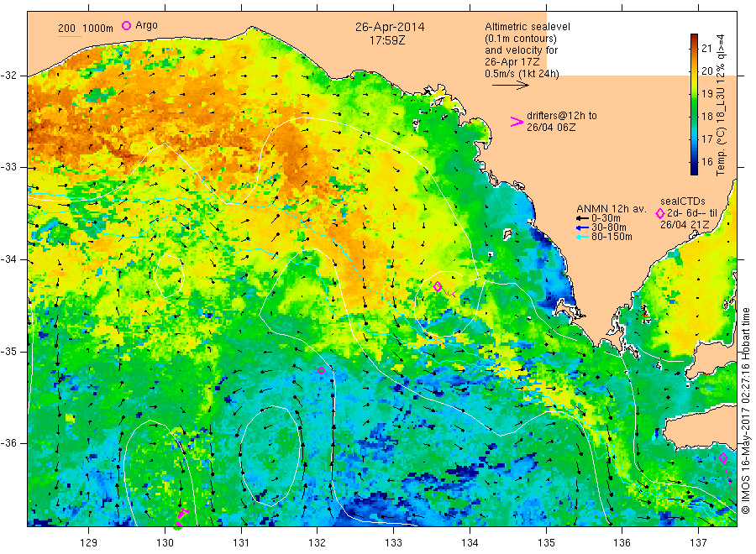Click the longitude axis label '132'
The height and width of the screenshot is (554, 756).
[x=318, y=543]
